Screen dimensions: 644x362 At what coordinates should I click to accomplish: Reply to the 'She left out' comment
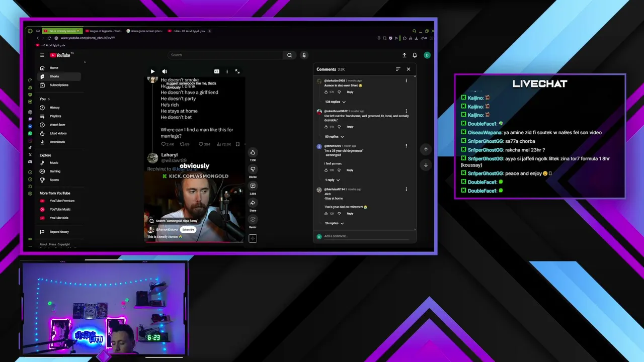350,127
